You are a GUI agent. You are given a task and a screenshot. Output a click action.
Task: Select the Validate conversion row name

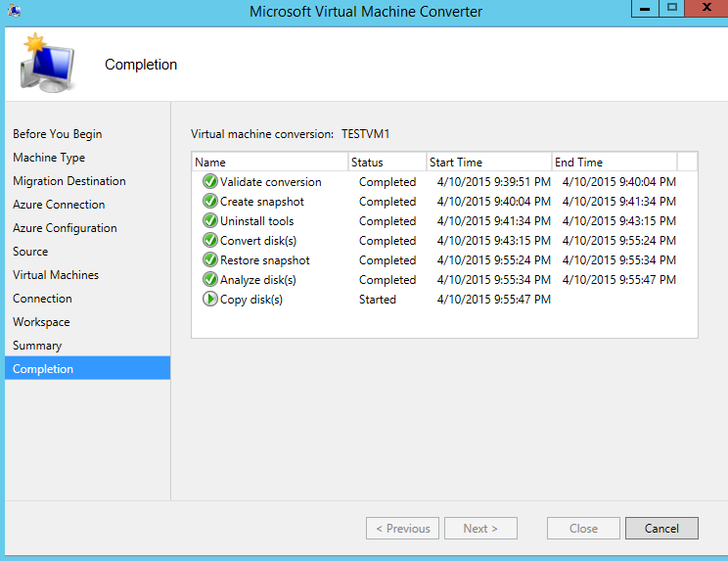click(271, 182)
